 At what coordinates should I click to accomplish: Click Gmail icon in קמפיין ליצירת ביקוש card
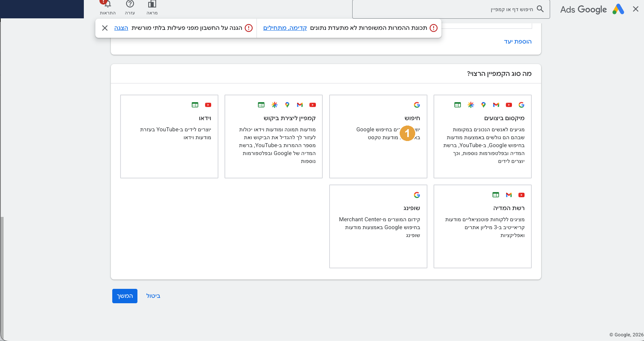[x=300, y=105]
